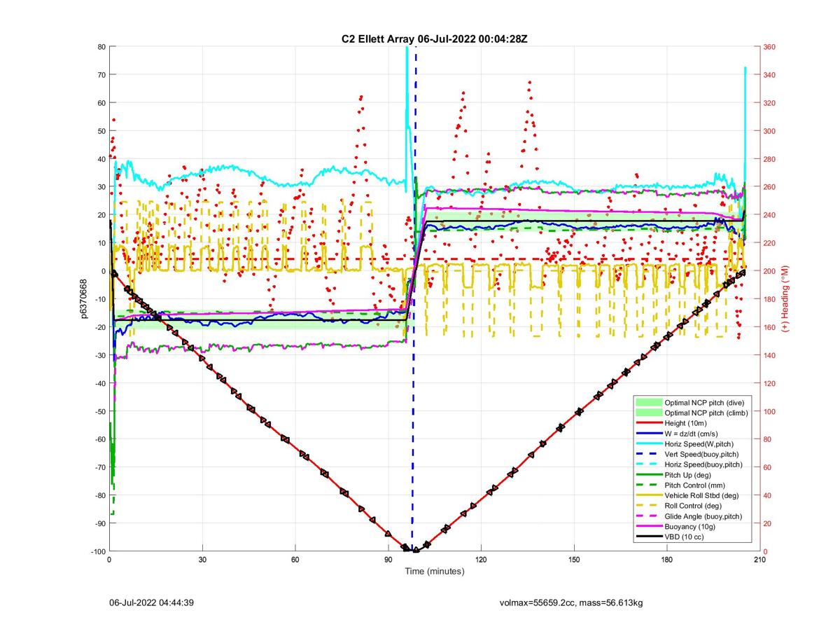Click the "70" left axis tick label
Viewport: 840px width, 620px height.
click(x=101, y=75)
